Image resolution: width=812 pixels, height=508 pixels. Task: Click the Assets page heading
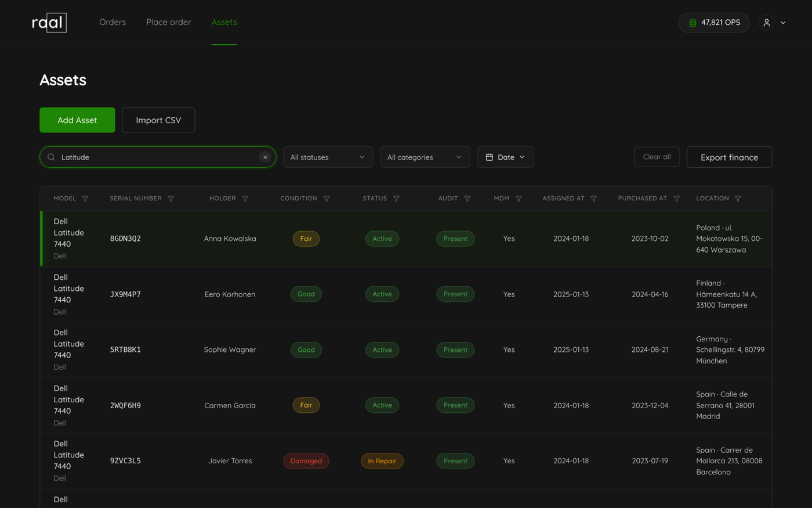[x=63, y=80]
